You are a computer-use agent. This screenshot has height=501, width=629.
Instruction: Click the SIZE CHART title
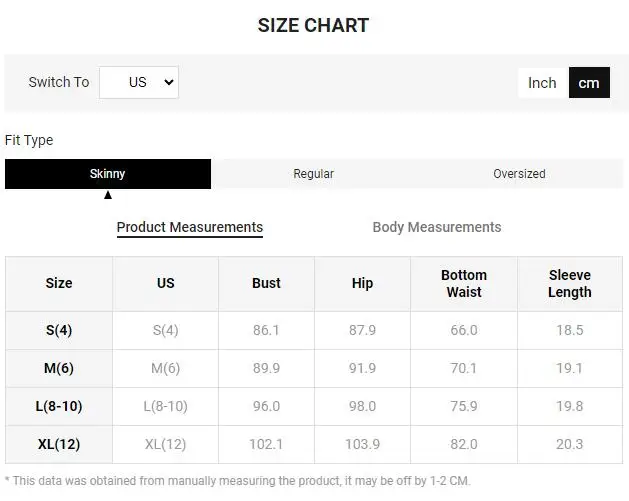point(313,25)
